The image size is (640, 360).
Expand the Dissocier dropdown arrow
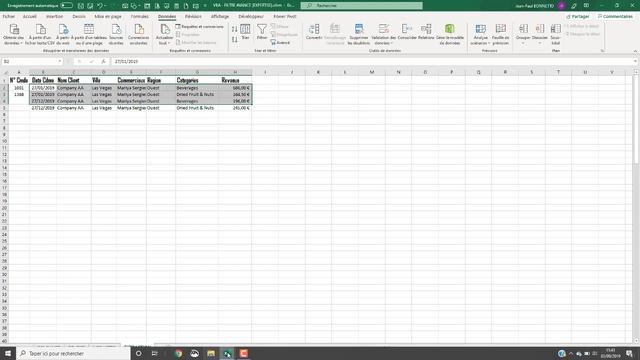[540, 43]
